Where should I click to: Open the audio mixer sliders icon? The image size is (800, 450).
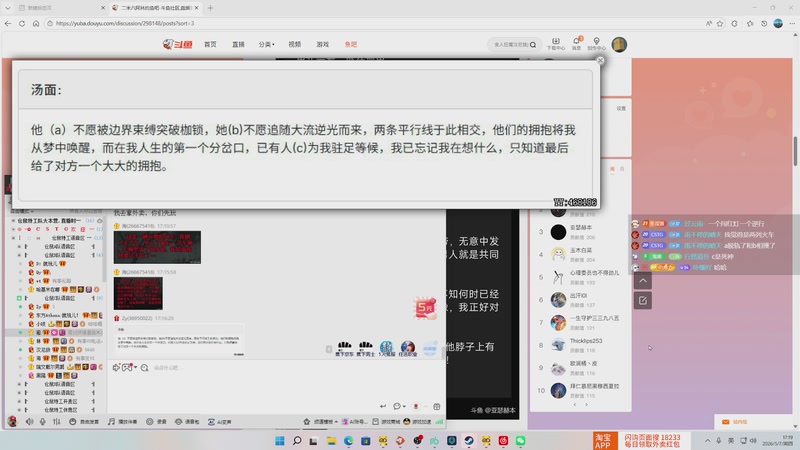click(x=57, y=421)
